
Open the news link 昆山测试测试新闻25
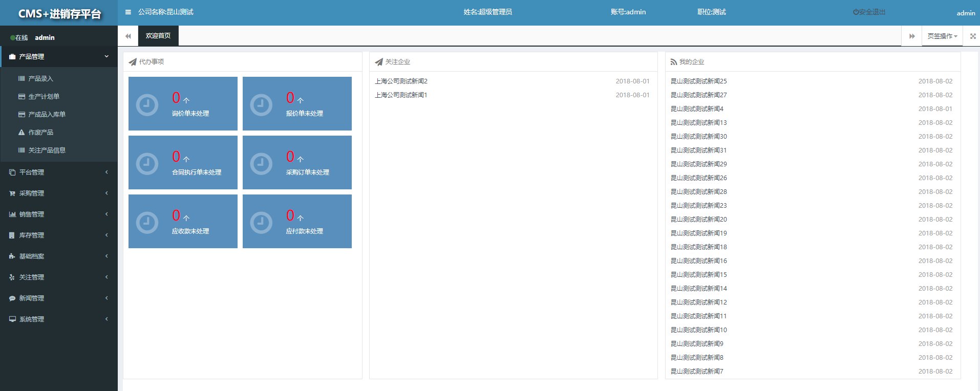pyautogui.click(x=698, y=81)
